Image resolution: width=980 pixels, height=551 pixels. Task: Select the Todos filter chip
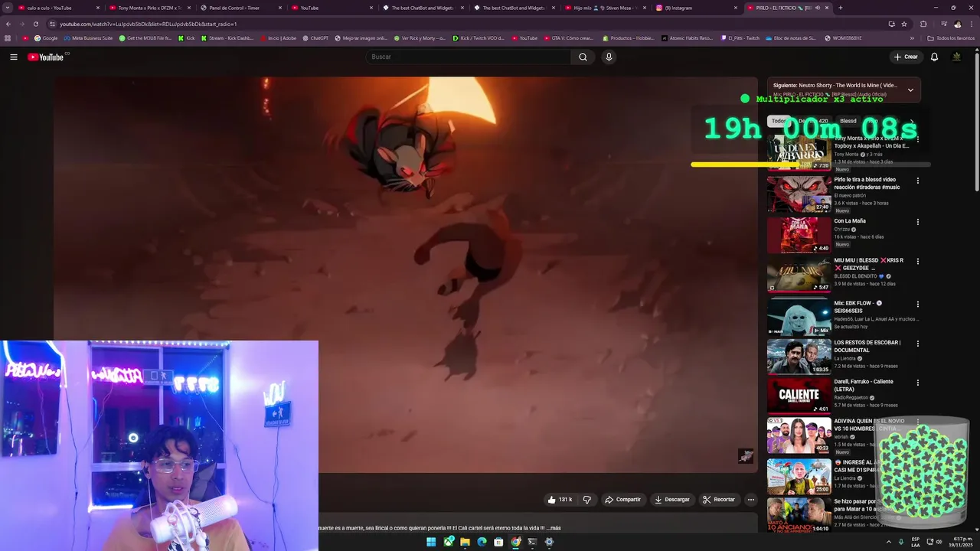pyautogui.click(x=779, y=121)
